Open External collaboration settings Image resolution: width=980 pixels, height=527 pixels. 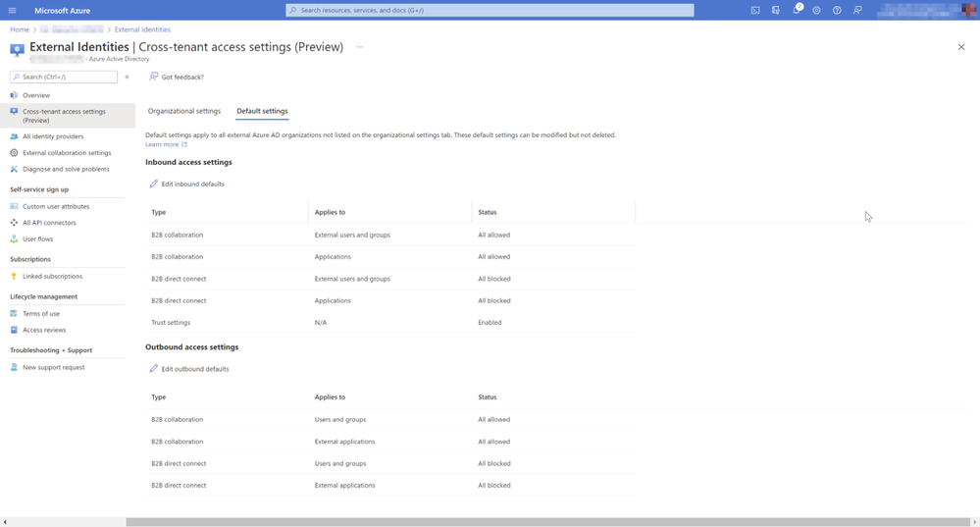(68, 152)
